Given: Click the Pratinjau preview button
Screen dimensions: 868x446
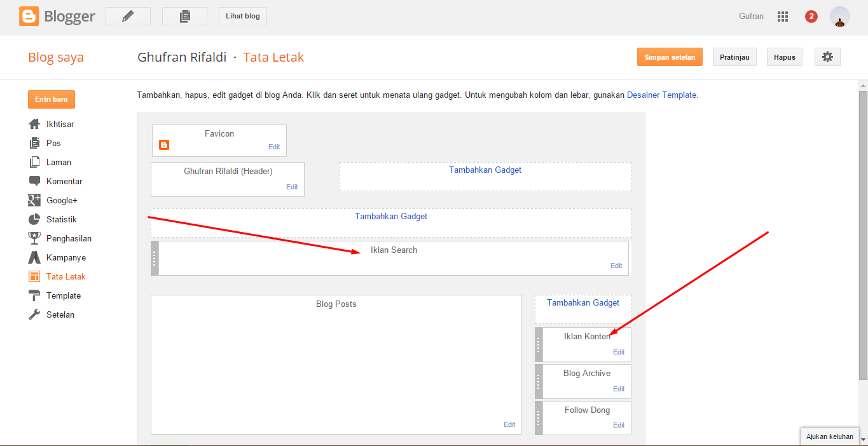Looking at the screenshot, I should pos(734,57).
